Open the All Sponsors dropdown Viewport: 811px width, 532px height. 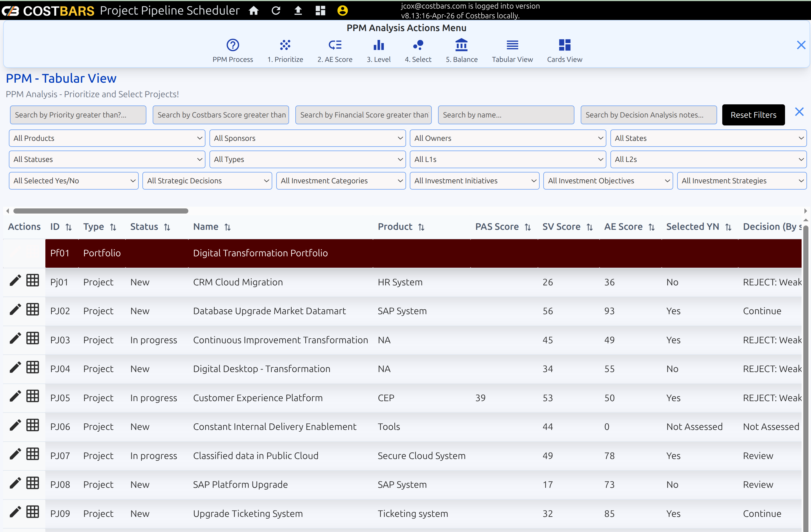point(307,138)
